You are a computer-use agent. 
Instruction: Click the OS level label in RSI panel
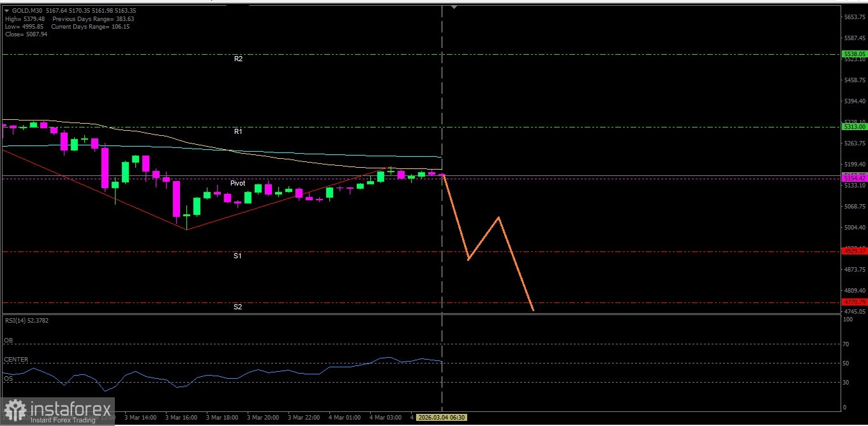click(x=8, y=378)
